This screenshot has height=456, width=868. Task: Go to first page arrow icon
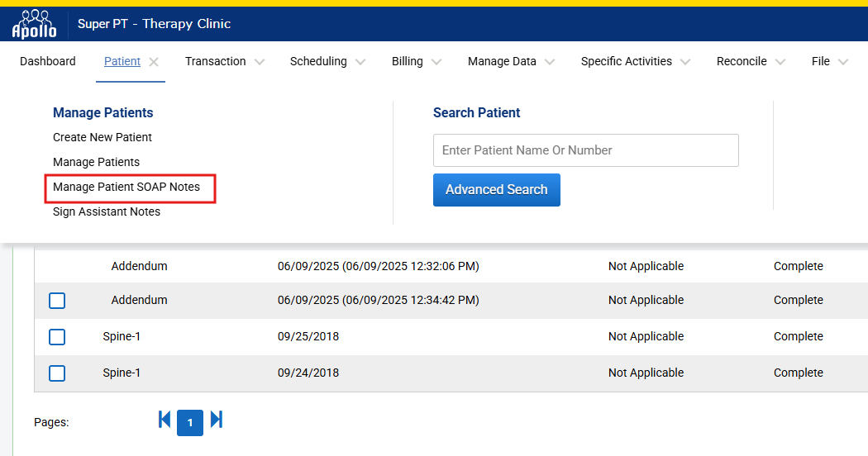tap(165, 420)
